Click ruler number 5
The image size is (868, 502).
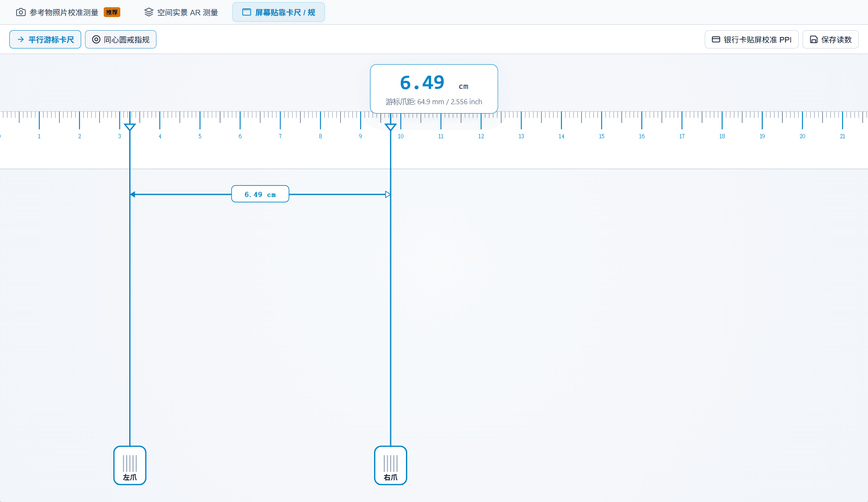click(x=200, y=136)
